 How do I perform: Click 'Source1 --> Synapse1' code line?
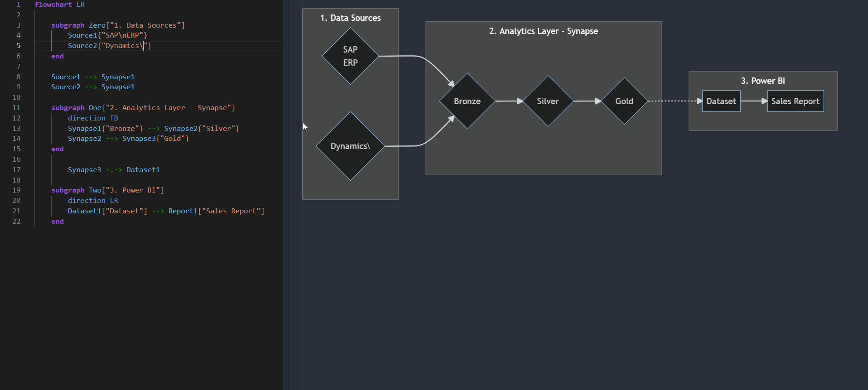pyautogui.click(x=93, y=77)
